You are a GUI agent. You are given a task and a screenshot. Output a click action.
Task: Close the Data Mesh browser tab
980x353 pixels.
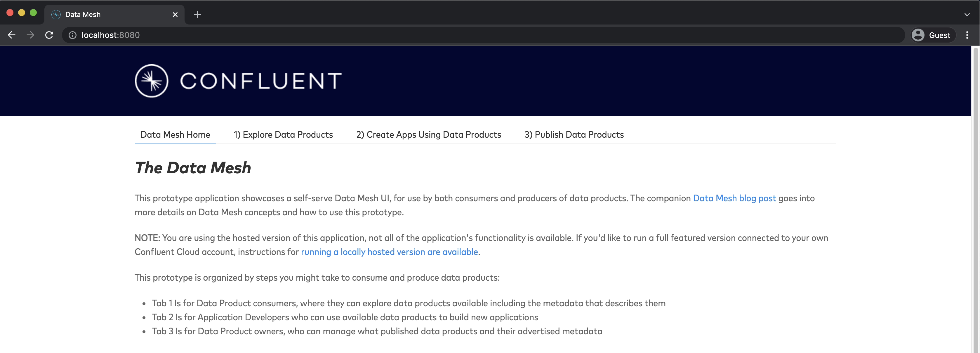175,14
